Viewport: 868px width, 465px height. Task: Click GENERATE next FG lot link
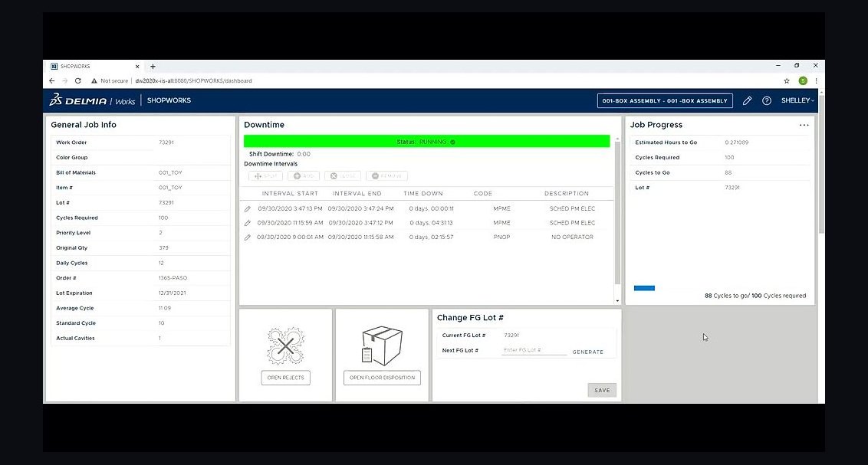(588, 352)
